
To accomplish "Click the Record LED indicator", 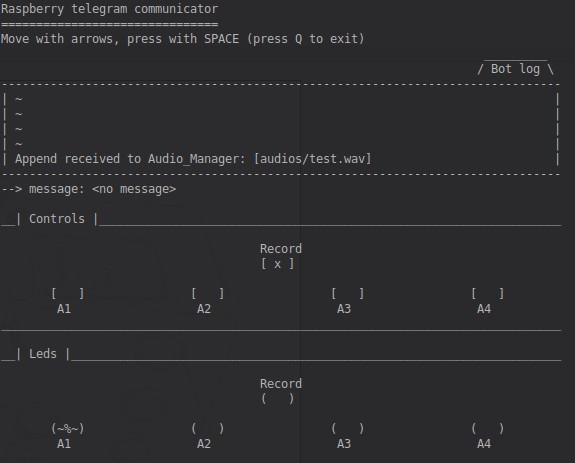I will 278,399.
